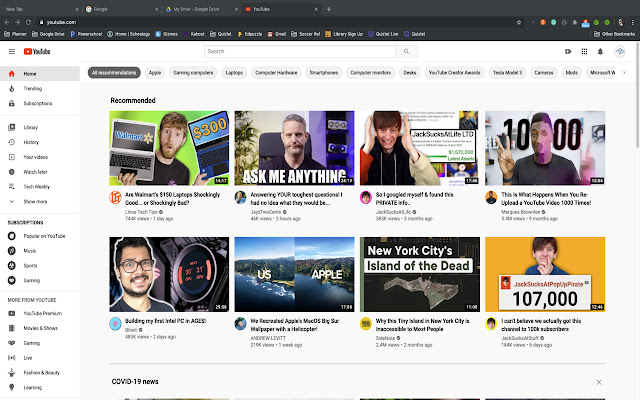Dismiss the COVID-19 news section
The width and height of the screenshot is (640, 400).
[599, 382]
